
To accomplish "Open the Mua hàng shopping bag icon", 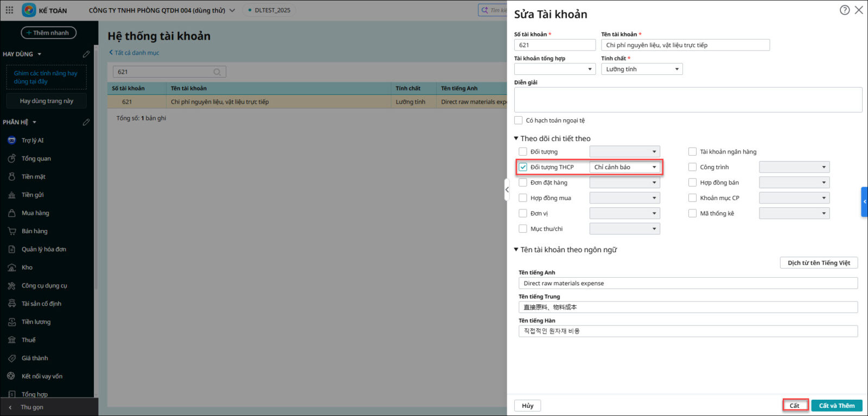I will 12,213.
